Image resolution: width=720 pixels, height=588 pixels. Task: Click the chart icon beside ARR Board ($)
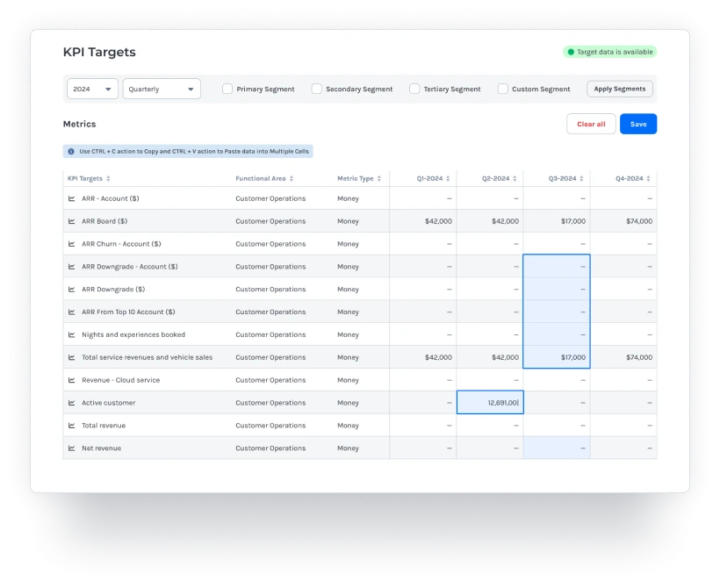72,221
